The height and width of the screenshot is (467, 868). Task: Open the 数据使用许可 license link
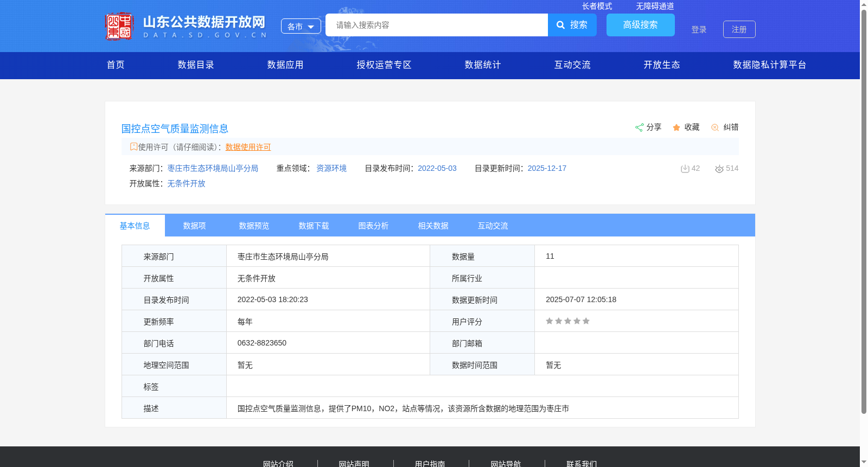pos(248,147)
